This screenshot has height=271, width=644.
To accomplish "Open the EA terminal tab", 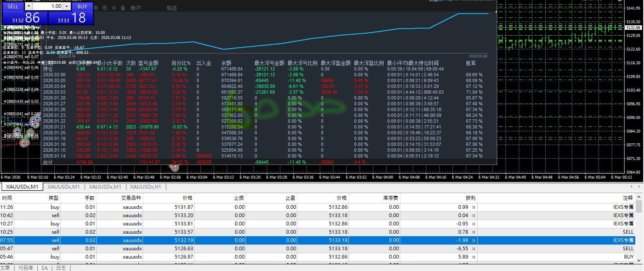I will tap(44, 268).
